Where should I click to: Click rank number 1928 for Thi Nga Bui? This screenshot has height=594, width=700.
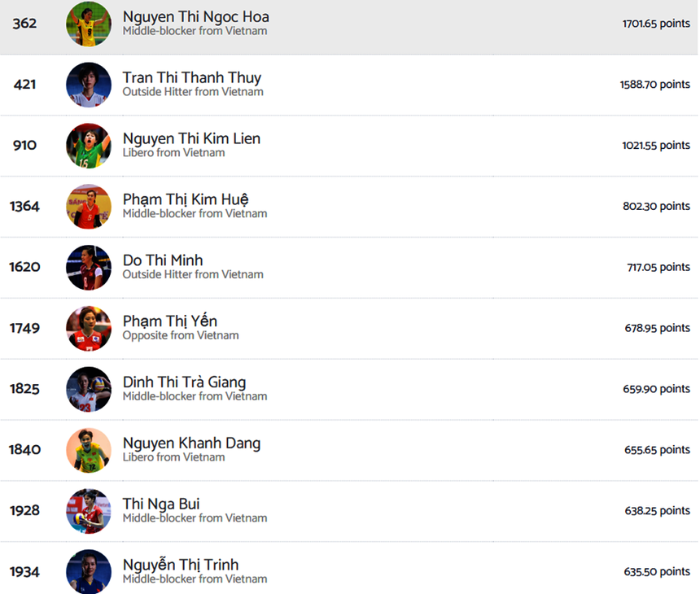coord(24,511)
